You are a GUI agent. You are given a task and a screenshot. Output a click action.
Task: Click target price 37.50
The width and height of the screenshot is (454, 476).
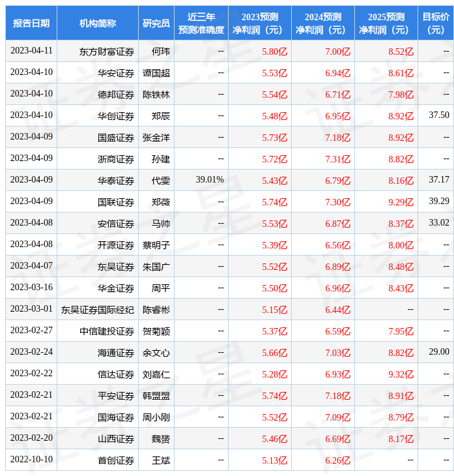[x=439, y=115]
